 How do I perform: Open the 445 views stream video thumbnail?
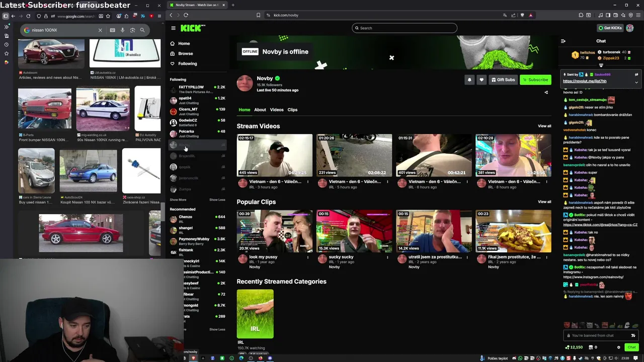[x=275, y=155]
